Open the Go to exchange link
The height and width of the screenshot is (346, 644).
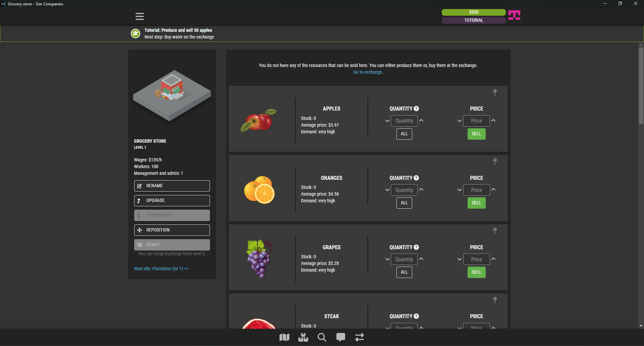(x=367, y=72)
